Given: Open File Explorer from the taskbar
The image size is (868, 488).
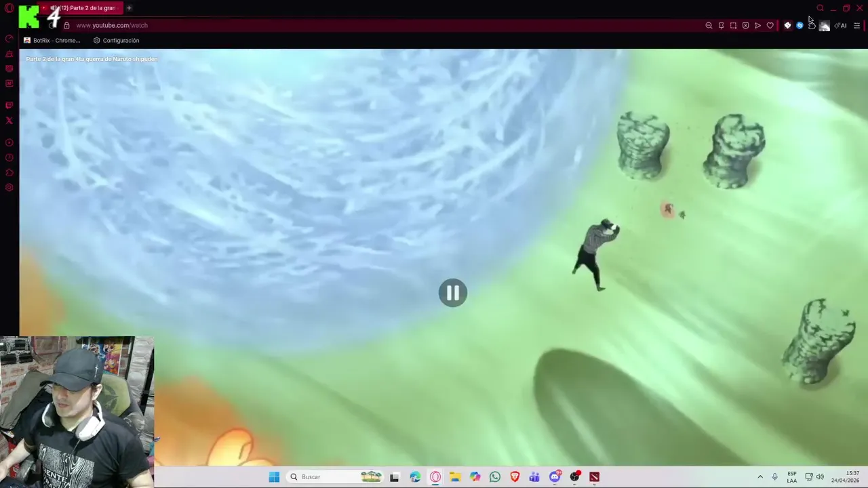Looking at the screenshot, I should 455,477.
